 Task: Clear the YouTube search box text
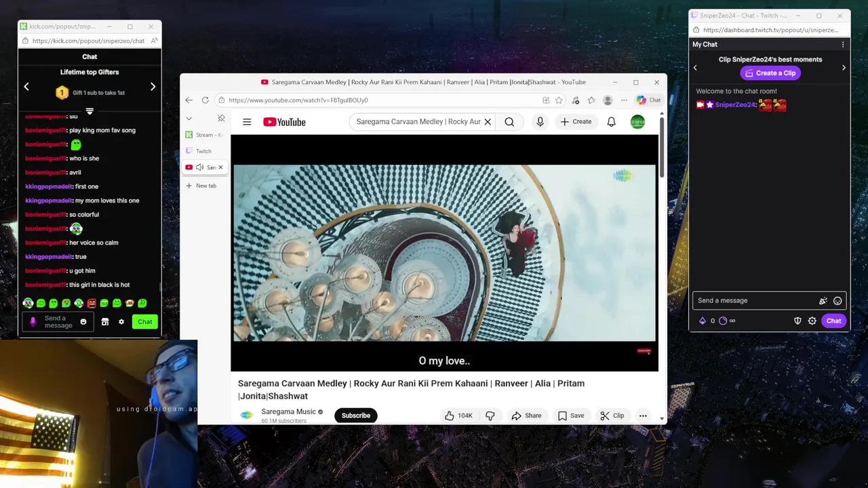(487, 122)
